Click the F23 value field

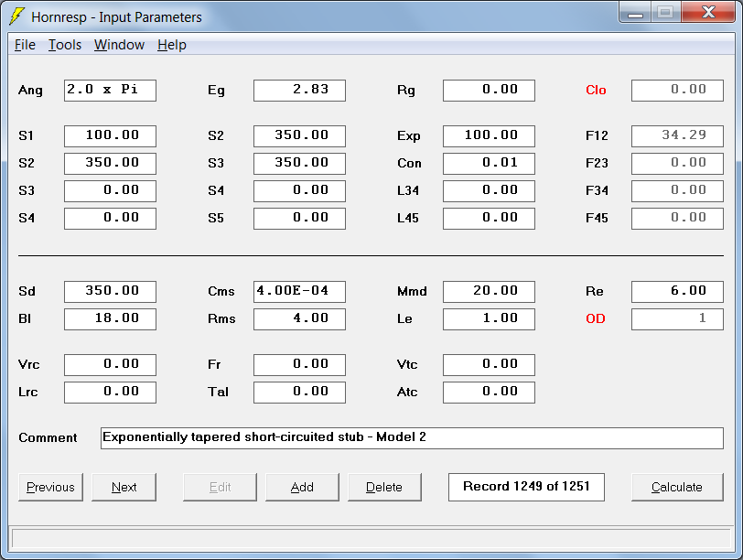(x=677, y=164)
